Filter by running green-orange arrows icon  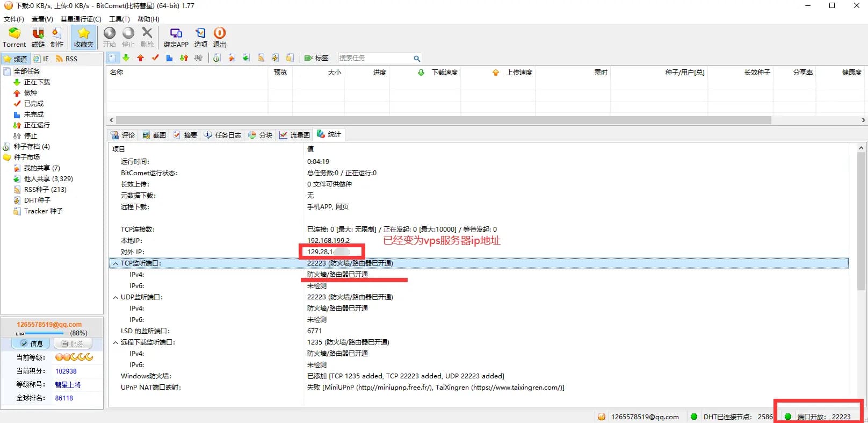[x=184, y=58]
